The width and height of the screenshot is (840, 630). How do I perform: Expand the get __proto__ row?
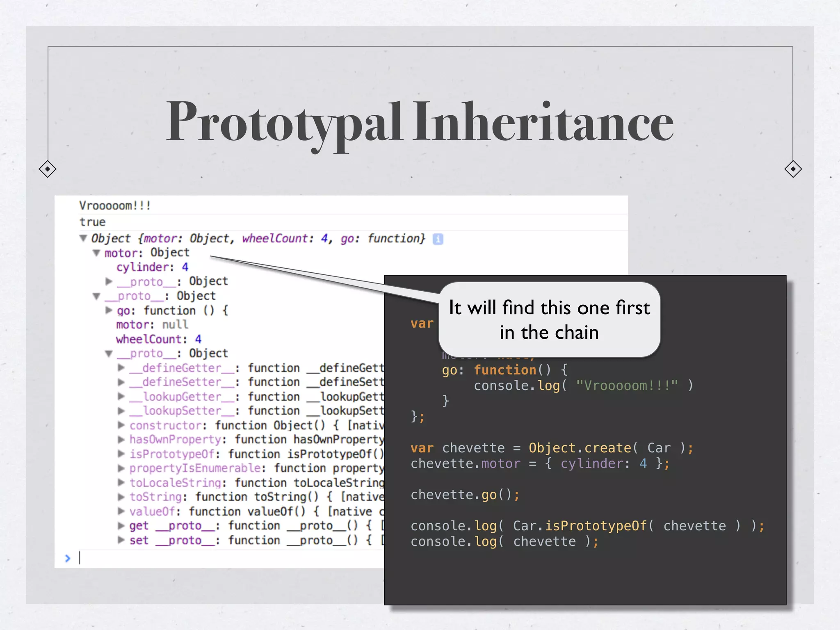click(121, 525)
